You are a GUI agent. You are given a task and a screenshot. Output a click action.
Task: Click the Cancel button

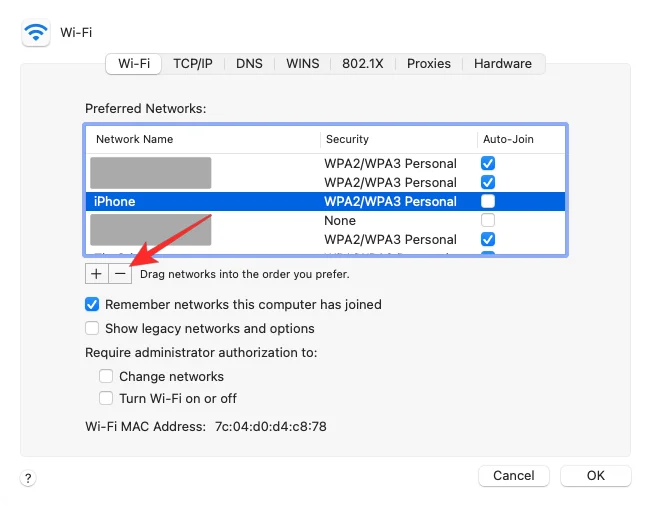pos(514,476)
